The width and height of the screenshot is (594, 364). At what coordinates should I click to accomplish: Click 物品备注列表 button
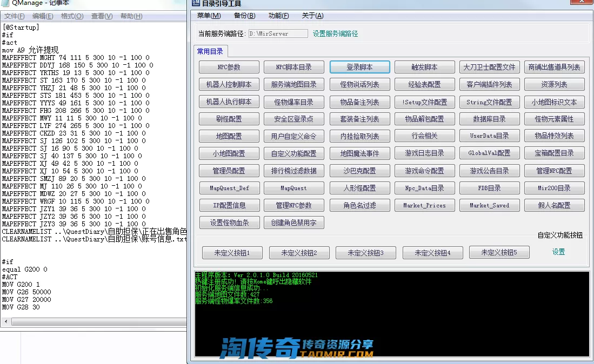[360, 102]
